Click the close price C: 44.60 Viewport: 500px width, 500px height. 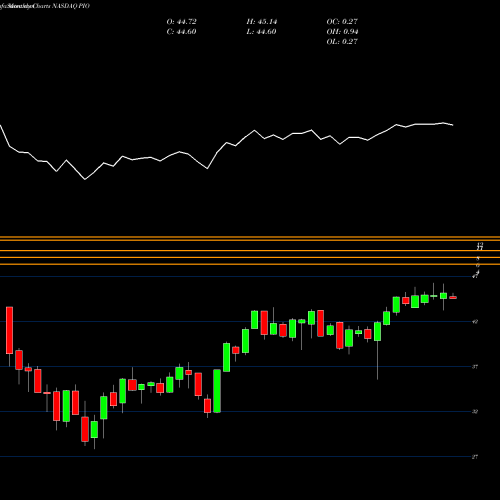(x=181, y=32)
